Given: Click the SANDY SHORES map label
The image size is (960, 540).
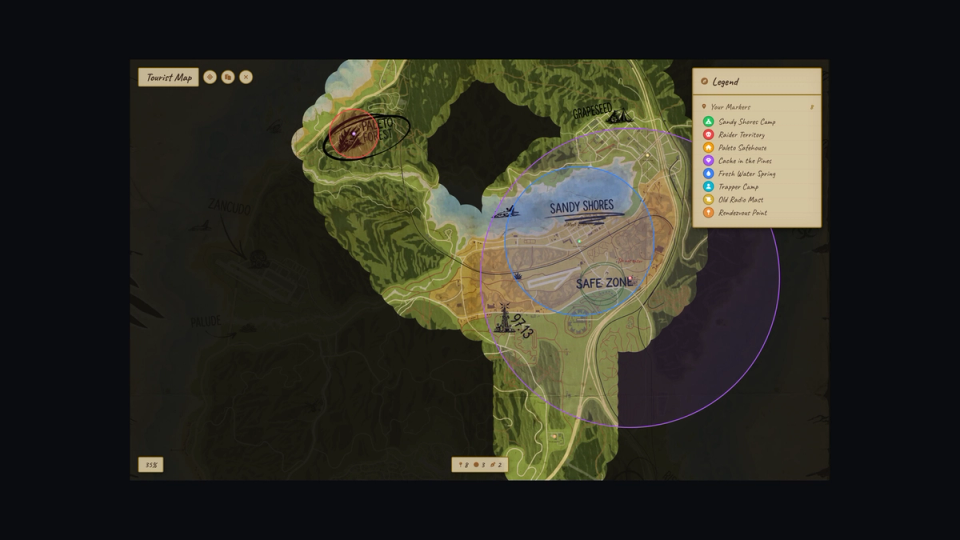Looking at the screenshot, I should point(582,207).
